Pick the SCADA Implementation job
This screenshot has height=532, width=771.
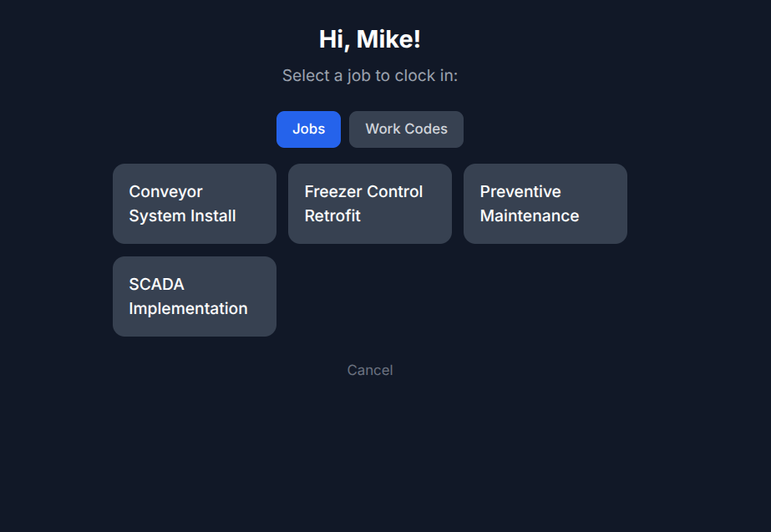tap(195, 296)
